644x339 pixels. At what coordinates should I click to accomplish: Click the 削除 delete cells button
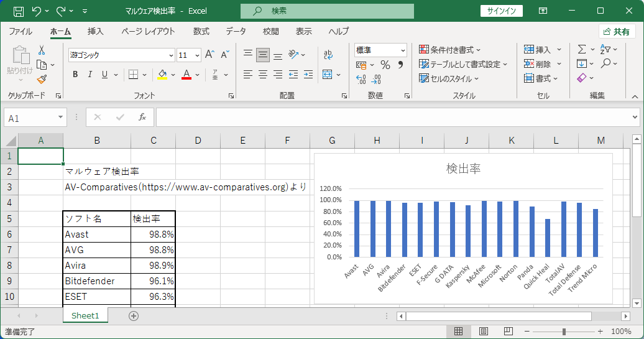pyautogui.click(x=537, y=64)
